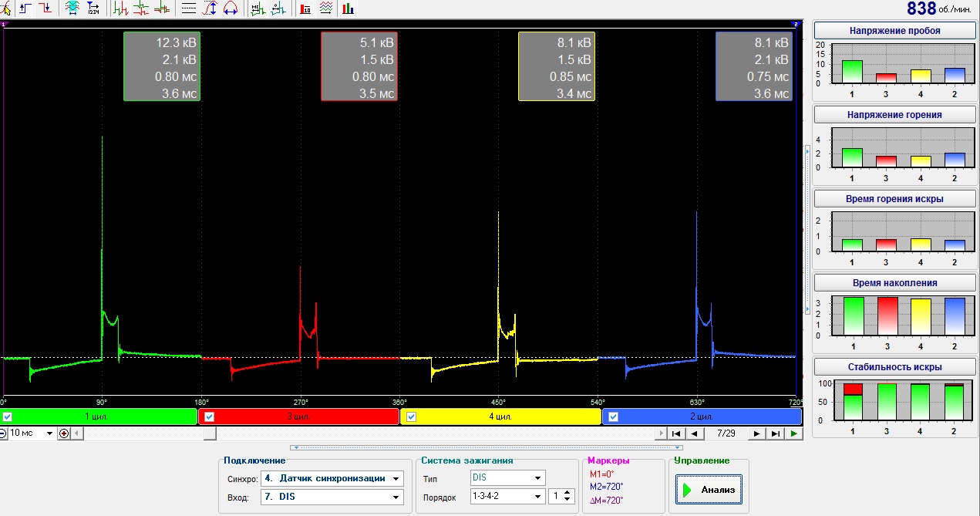Click the red bar with 10 icon

pyautogui.click(x=305, y=8)
